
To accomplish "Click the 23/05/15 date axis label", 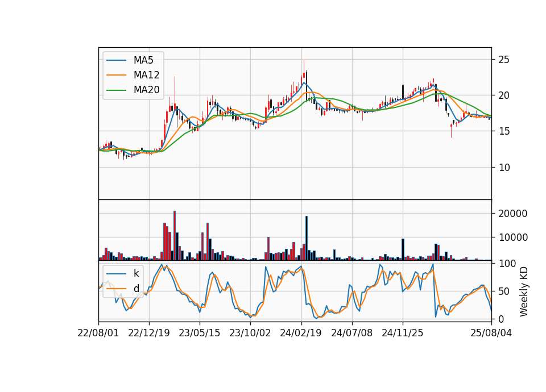I will click(200, 333).
